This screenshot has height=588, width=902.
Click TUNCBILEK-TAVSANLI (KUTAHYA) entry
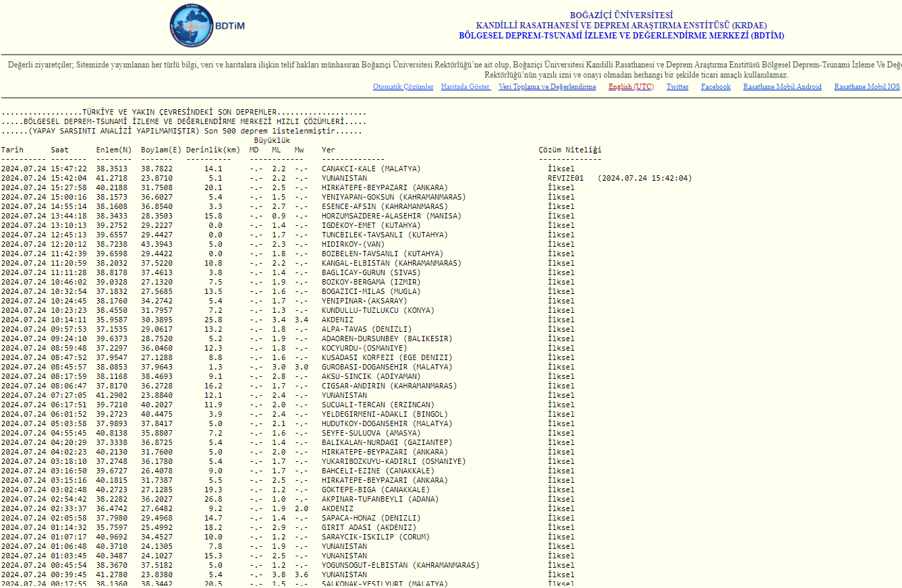[385, 235]
